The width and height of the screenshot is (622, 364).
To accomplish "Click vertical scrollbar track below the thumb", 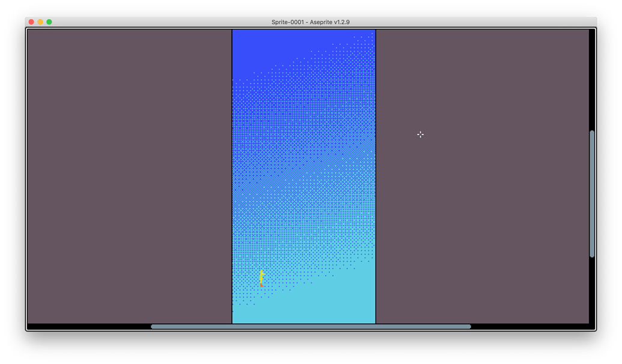I will tap(592, 291).
